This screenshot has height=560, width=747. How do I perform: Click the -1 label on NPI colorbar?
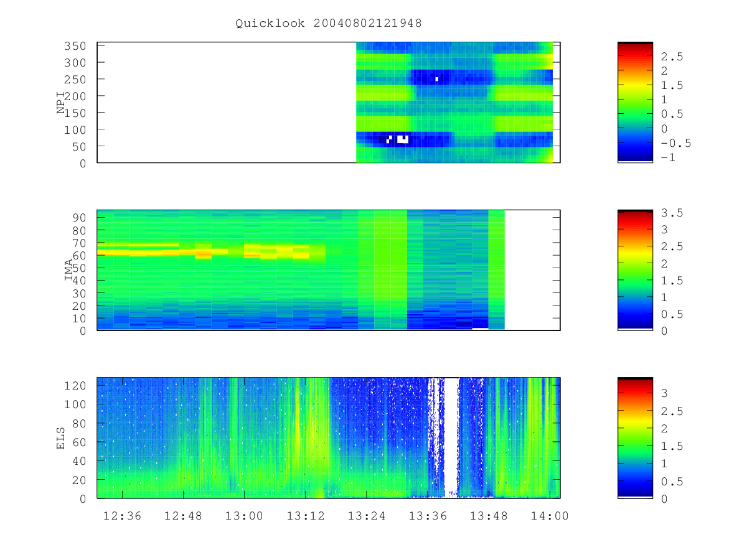tap(669, 158)
